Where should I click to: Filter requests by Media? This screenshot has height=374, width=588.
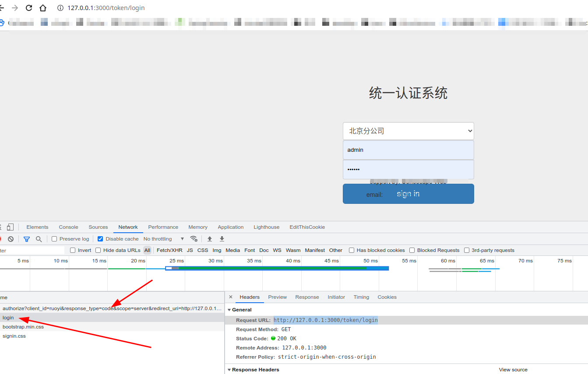(232, 250)
